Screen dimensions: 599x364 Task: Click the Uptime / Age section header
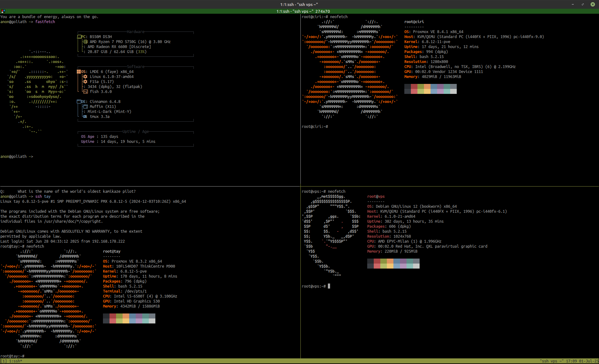click(x=136, y=132)
